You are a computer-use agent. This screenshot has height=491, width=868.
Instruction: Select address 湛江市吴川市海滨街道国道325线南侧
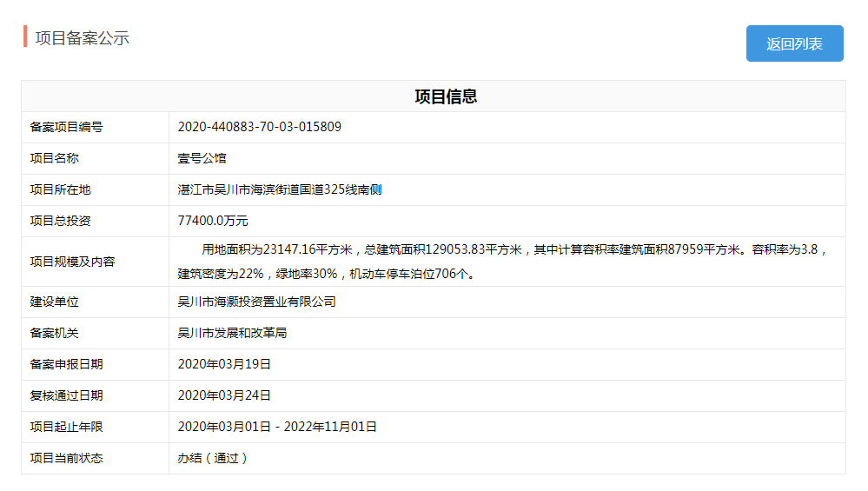(x=280, y=189)
